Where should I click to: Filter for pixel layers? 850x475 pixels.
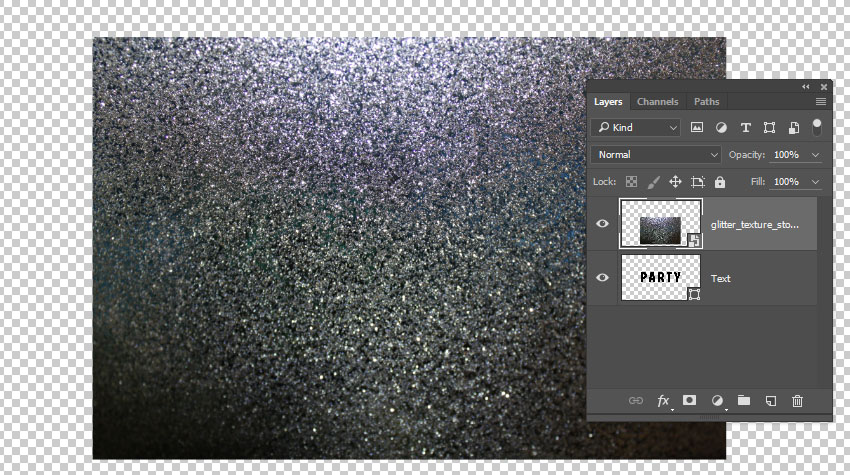(697, 128)
